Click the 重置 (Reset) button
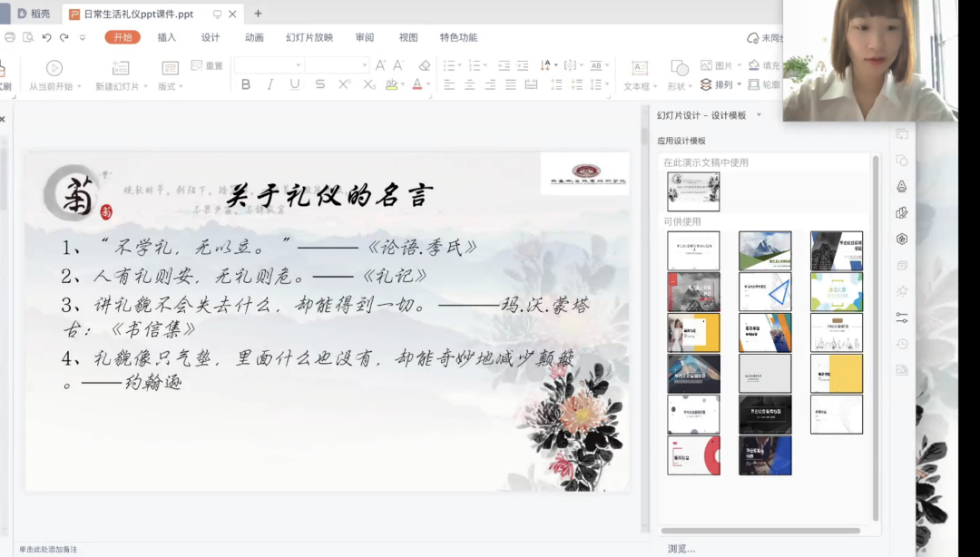 208,65
